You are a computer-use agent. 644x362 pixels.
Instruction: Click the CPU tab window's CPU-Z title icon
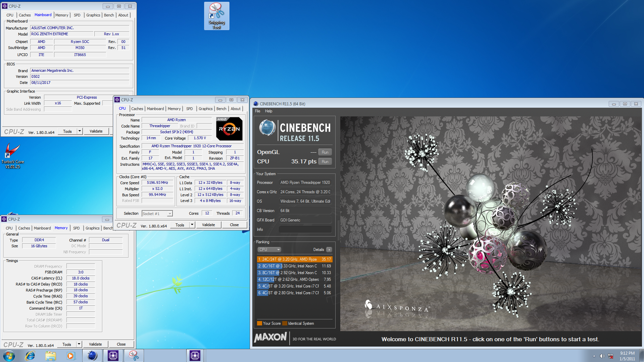[117, 100]
